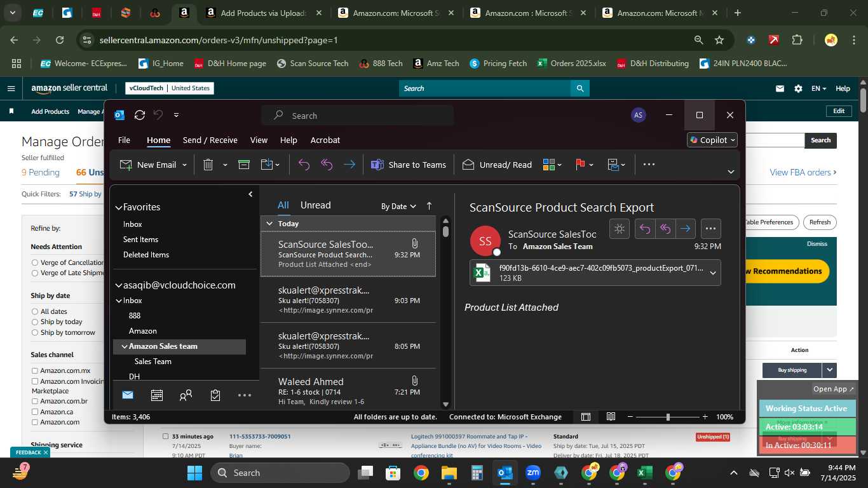Open the attachment dropdown arrow
This screenshot has height=488, width=868.
pyautogui.click(x=713, y=273)
